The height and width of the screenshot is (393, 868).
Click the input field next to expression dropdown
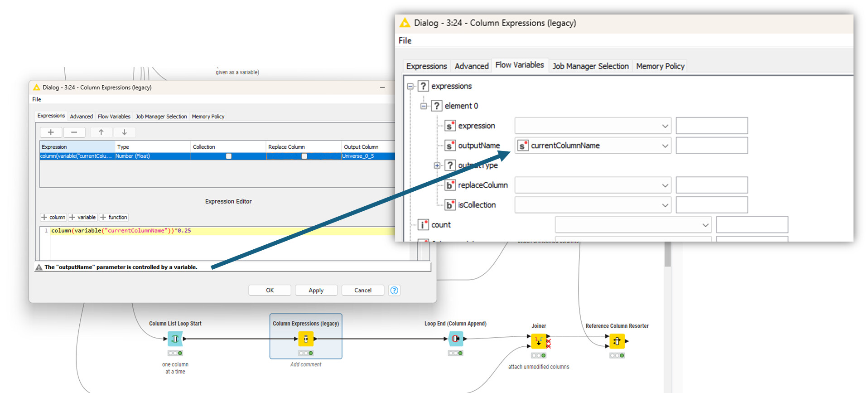(x=711, y=126)
